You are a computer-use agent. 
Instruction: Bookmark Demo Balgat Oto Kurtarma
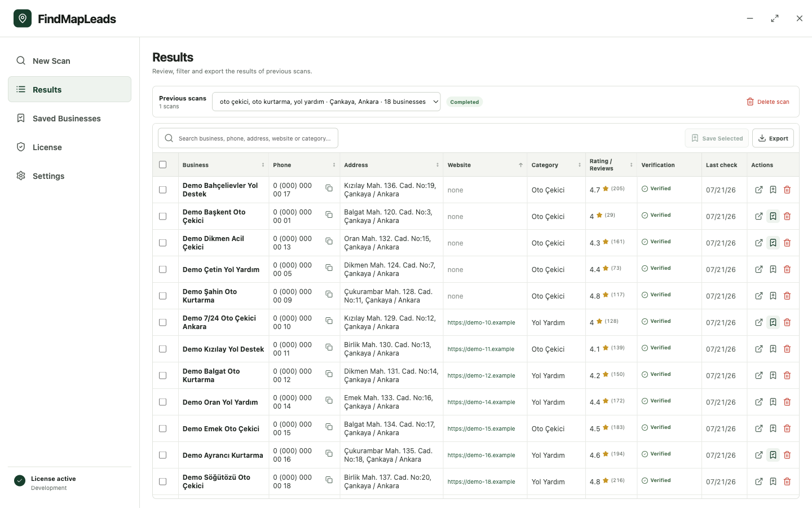click(773, 375)
